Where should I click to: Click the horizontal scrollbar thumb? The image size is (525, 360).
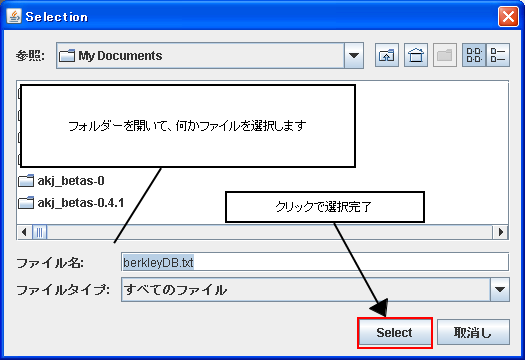(x=40, y=232)
